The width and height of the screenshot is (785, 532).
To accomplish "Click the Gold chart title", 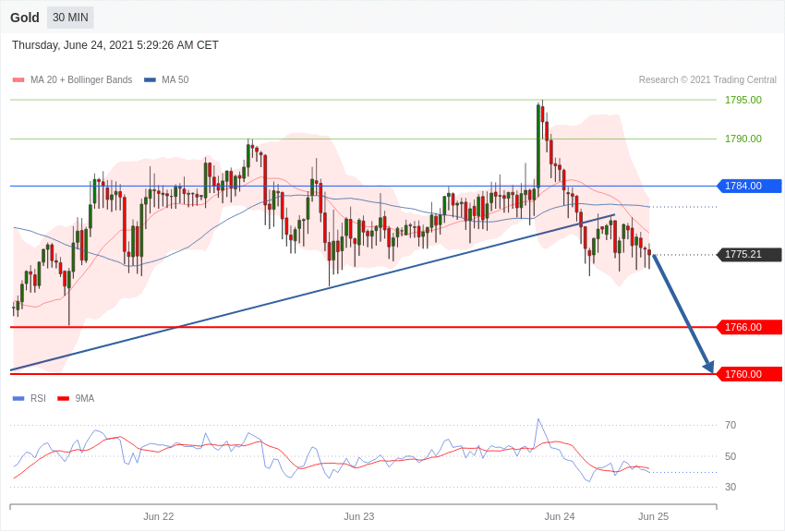I will click(25, 18).
